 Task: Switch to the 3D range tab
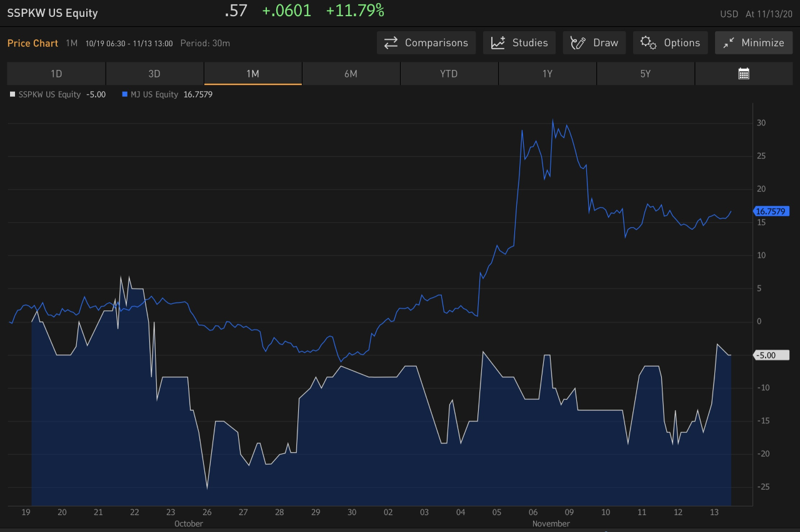(154, 74)
